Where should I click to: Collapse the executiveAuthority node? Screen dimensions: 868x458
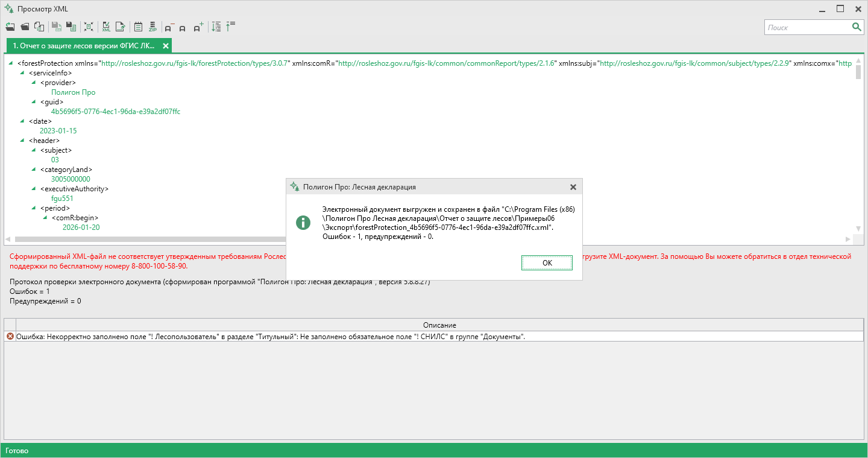coord(34,188)
